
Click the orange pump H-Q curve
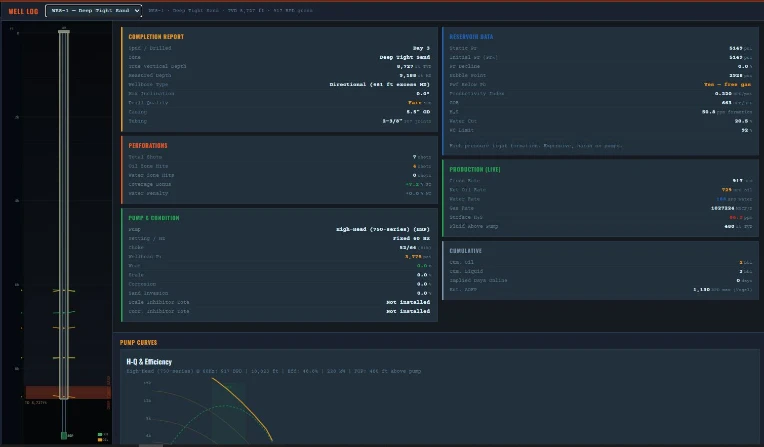coord(244,406)
